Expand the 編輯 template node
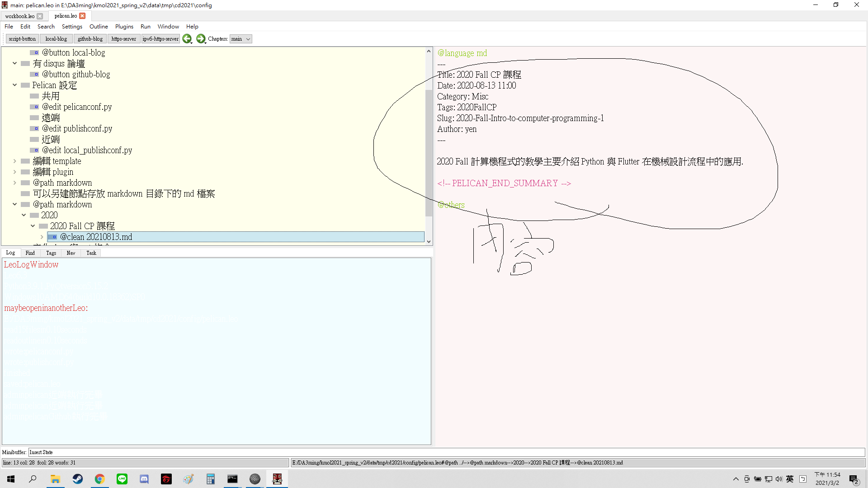 [15, 161]
